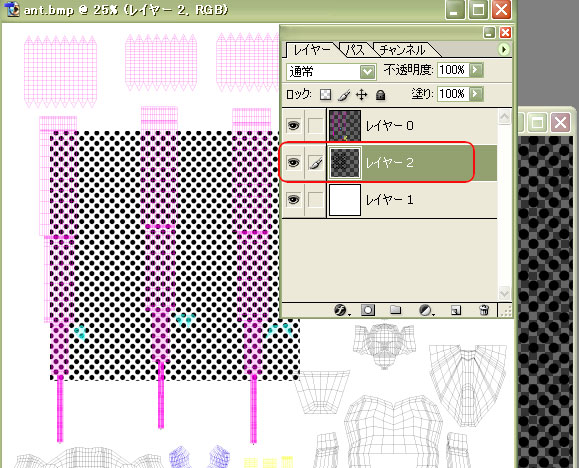579x468 pixels.
Task: Expand the 不透明度 opacity slider arrow
Action: point(476,69)
